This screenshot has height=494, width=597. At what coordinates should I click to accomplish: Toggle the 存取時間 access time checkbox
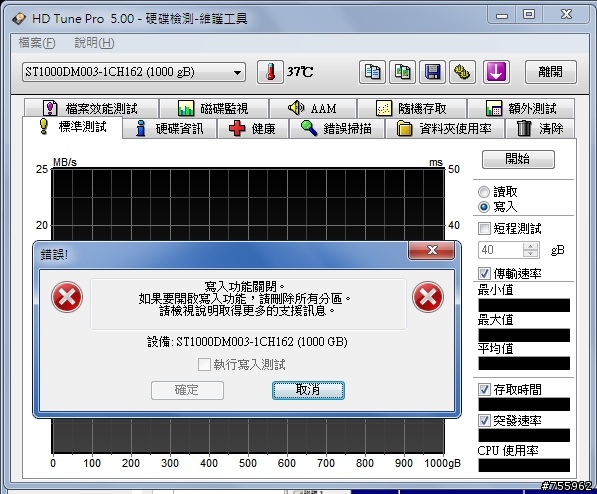coord(484,390)
